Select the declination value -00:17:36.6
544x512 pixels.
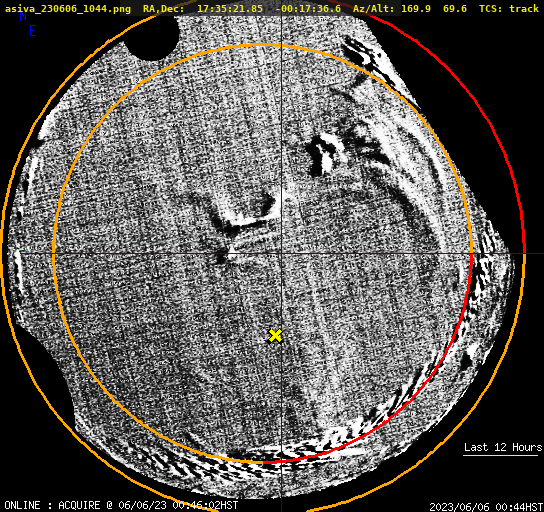308,9
